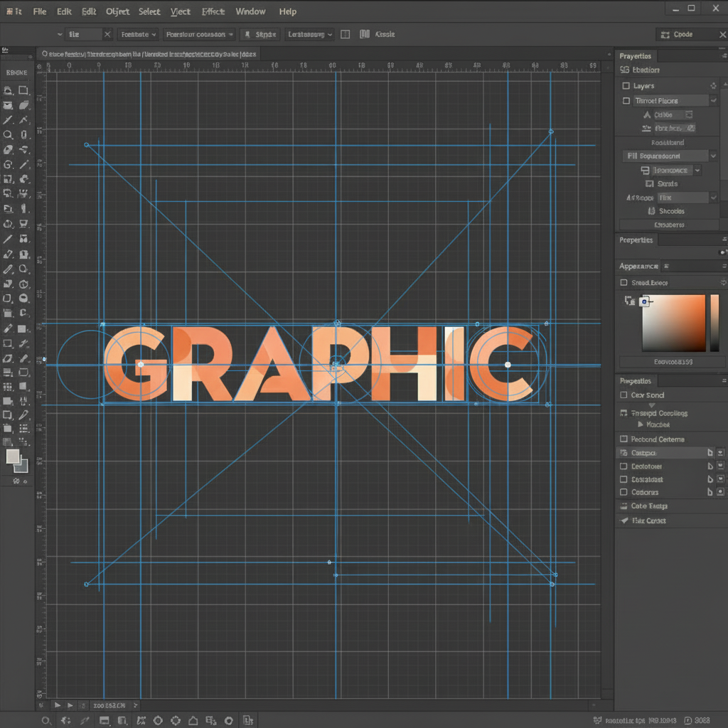
Task: Click the magnifier icon in bottom status bar
Action: [x=46, y=720]
